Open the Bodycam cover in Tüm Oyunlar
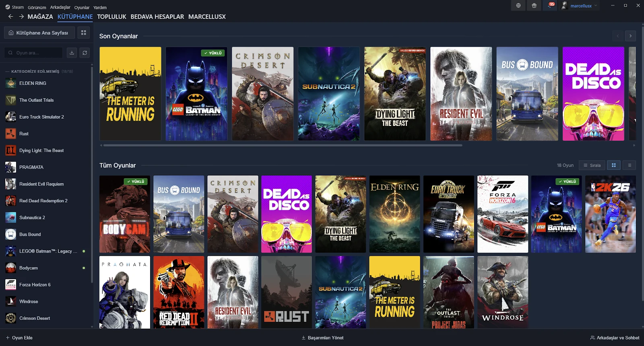Viewport: 644px width, 346px height. pyautogui.click(x=125, y=214)
